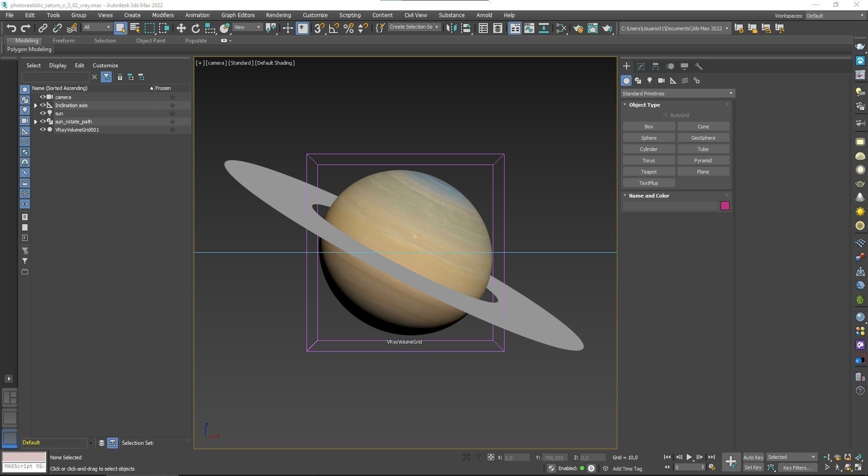
Task: Switch to the Motion panel tab
Action: click(x=670, y=66)
